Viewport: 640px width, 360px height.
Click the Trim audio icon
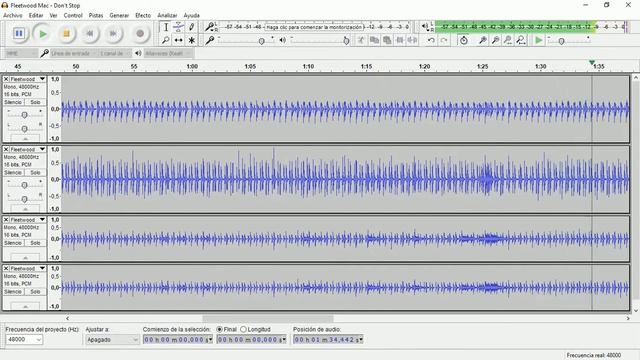click(x=400, y=40)
